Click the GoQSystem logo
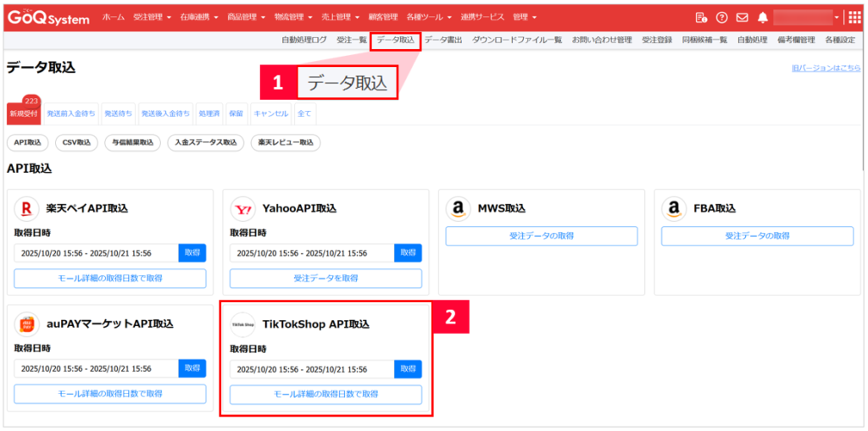868x431 pixels. coord(48,18)
